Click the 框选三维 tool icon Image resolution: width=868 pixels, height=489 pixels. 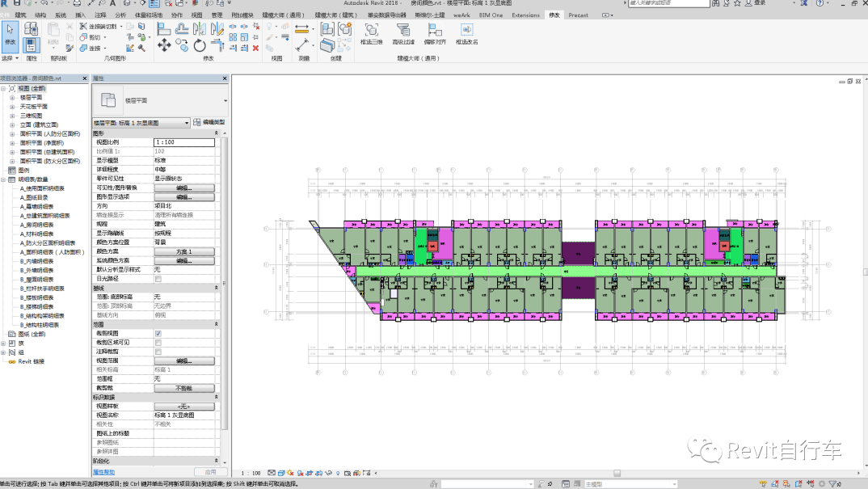[372, 30]
